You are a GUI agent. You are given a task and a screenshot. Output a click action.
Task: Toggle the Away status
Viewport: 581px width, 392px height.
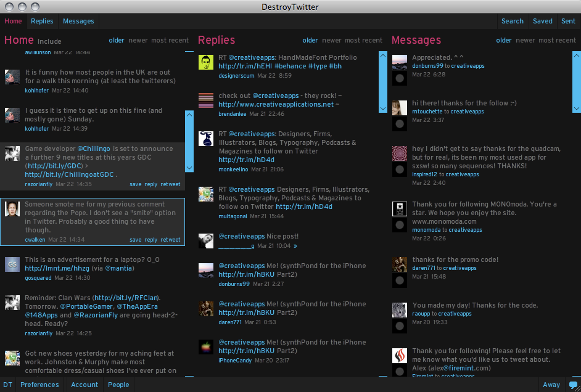tap(551, 385)
